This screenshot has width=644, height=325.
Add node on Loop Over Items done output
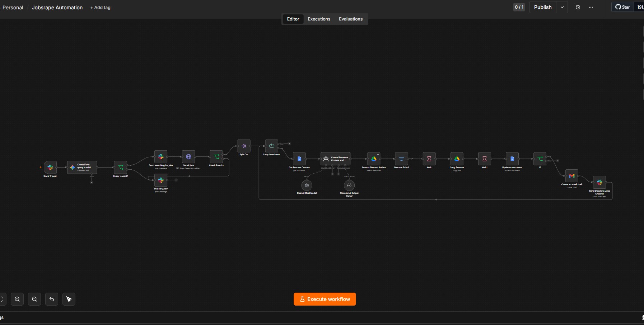(x=289, y=144)
